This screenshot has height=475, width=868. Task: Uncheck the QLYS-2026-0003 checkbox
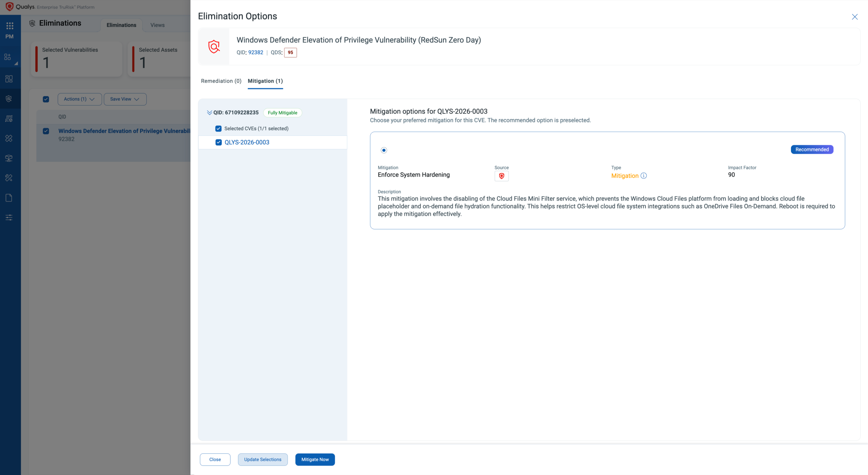pos(219,142)
